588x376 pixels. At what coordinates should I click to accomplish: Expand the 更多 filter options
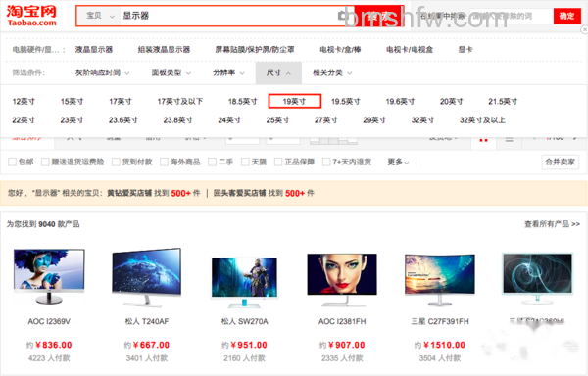tap(398, 162)
